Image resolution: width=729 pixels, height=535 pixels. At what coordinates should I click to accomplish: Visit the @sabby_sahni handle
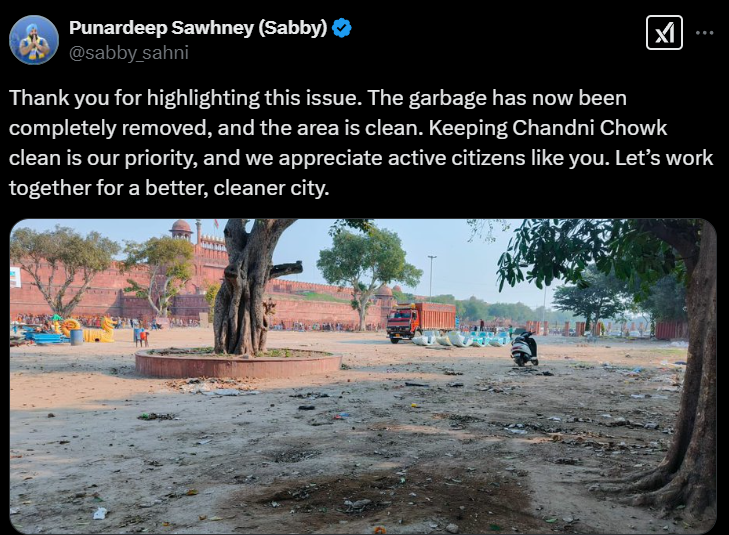point(129,53)
